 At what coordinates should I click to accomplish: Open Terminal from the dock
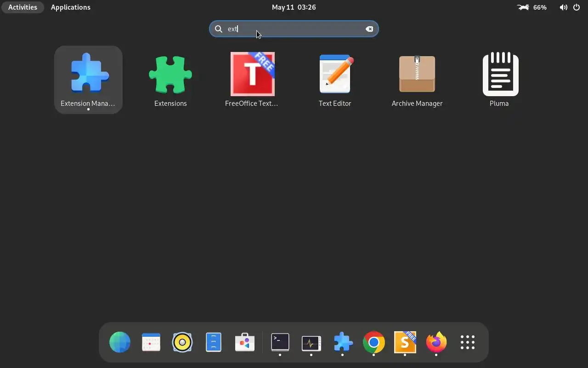[280, 343]
